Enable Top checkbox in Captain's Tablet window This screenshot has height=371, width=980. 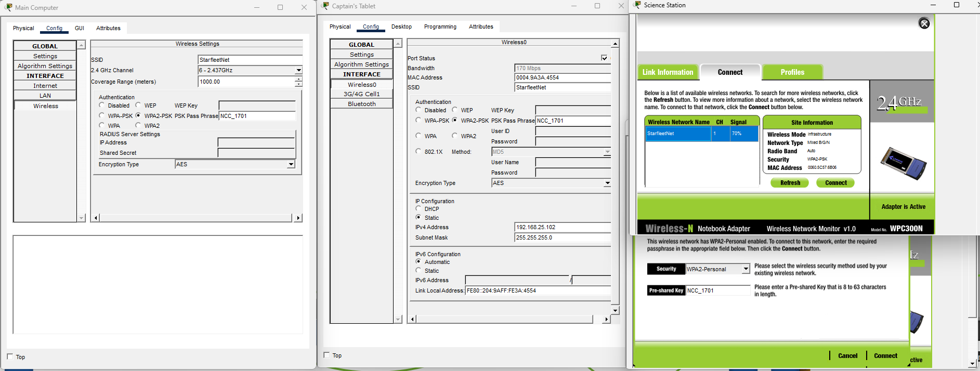tap(326, 355)
